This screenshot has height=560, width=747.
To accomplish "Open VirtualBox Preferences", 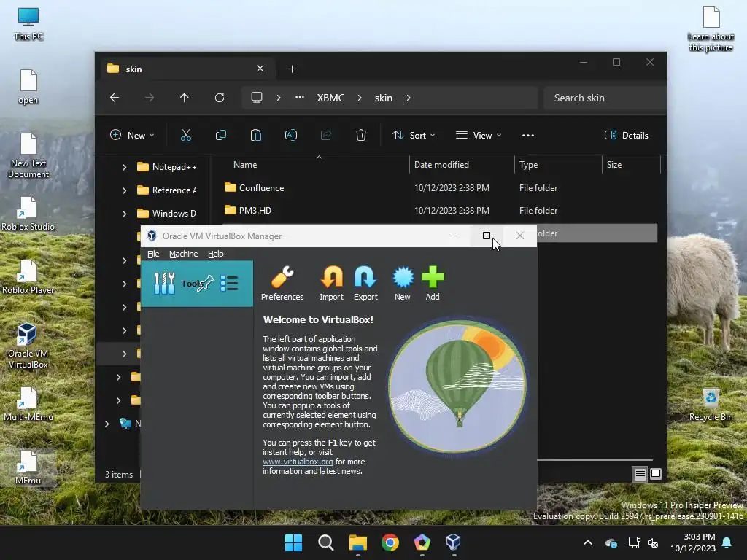I will click(282, 284).
